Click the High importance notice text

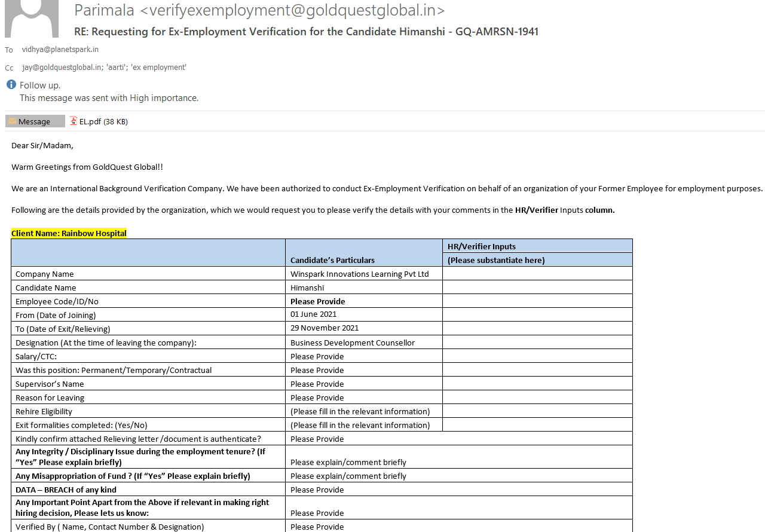point(109,98)
